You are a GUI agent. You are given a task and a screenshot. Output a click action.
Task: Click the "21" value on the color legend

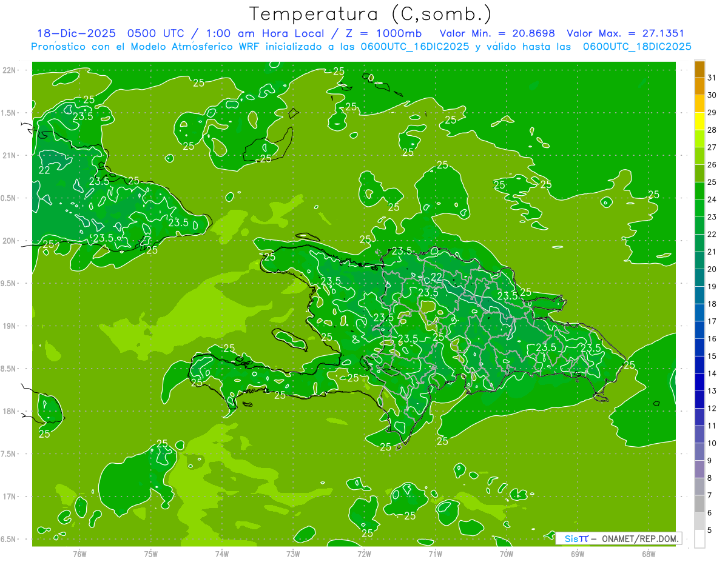coord(712,252)
